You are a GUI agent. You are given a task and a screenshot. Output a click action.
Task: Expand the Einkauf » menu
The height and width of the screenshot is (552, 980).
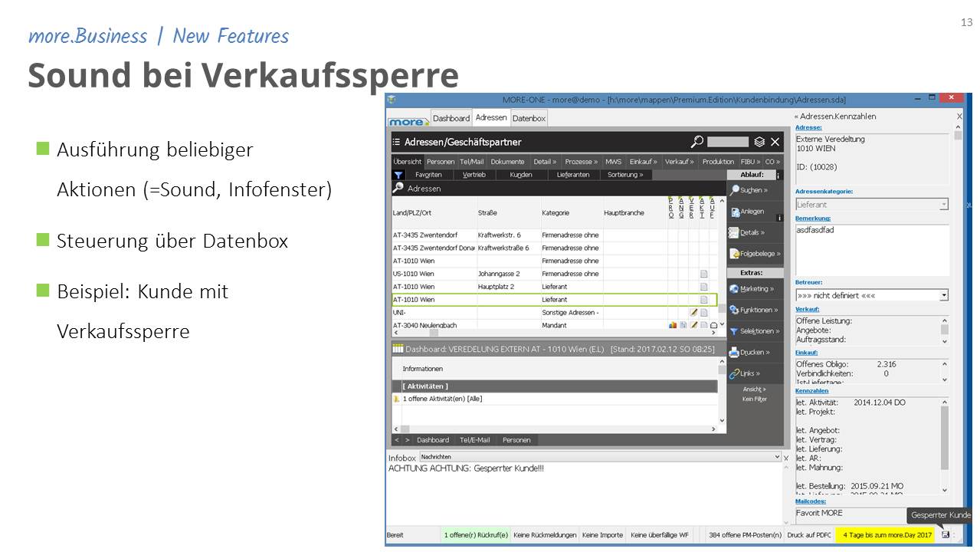pos(644,162)
